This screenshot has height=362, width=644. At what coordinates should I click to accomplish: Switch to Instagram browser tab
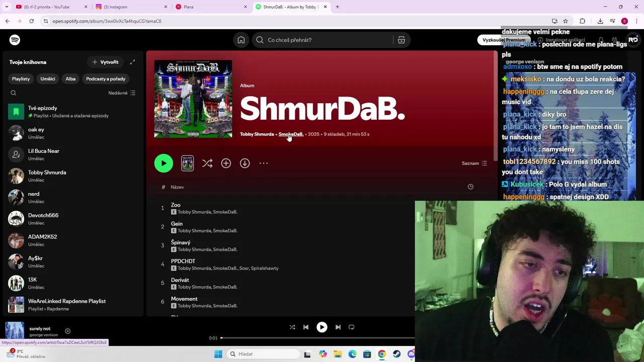click(x=131, y=7)
